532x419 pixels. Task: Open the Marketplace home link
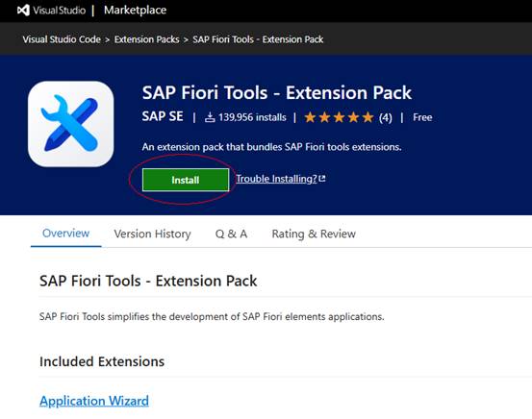[x=135, y=11]
